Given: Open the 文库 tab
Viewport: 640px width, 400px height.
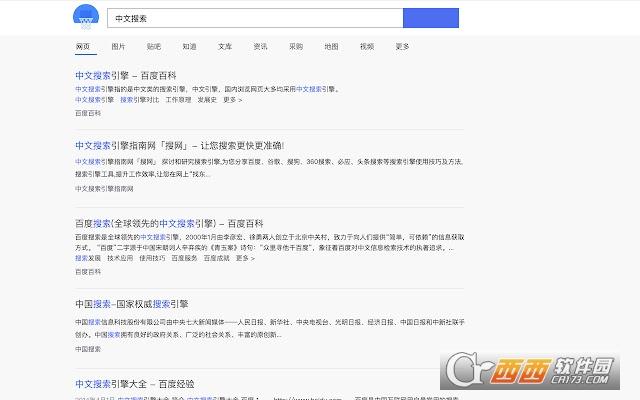Looking at the screenshot, I should 225,47.
